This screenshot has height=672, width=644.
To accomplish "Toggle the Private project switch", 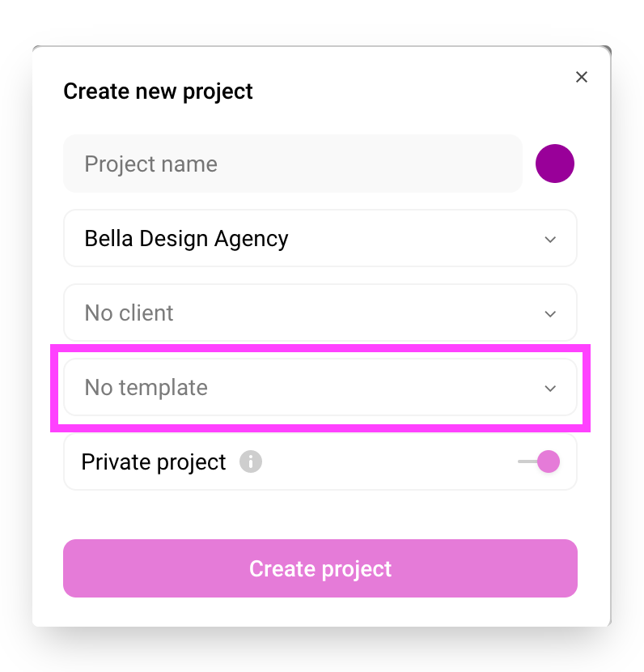I will click(539, 461).
